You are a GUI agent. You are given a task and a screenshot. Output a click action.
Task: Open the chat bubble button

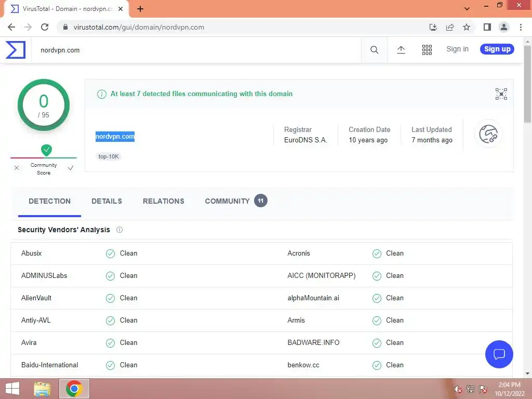(x=499, y=354)
